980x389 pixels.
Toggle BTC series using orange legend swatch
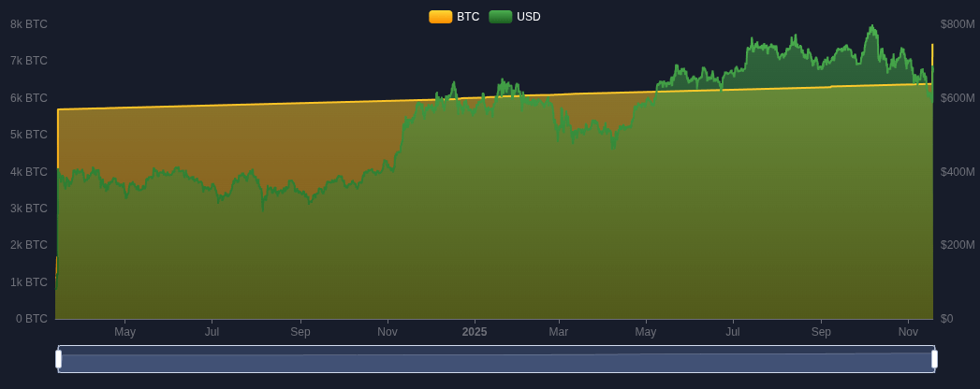pyautogui.click(x=440, y=17)
